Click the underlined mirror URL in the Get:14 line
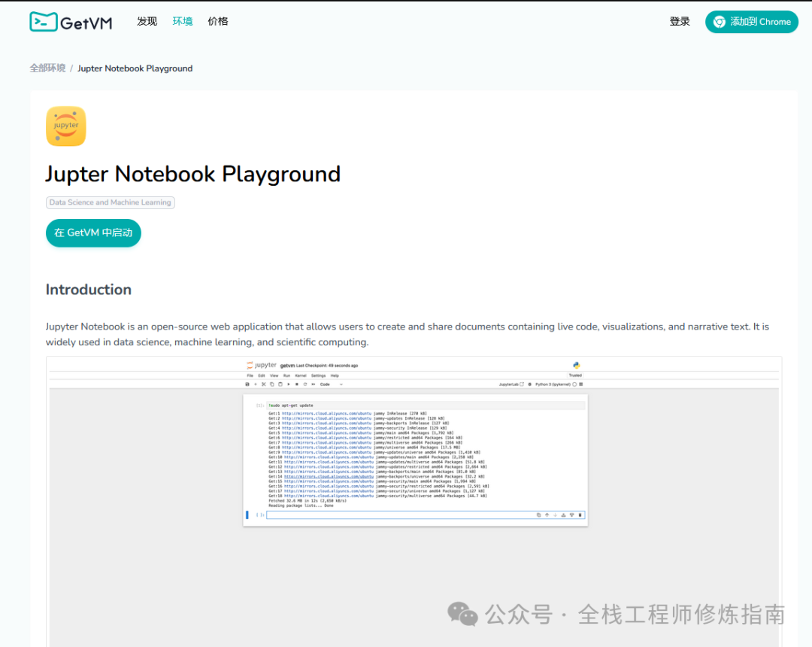 329,476
